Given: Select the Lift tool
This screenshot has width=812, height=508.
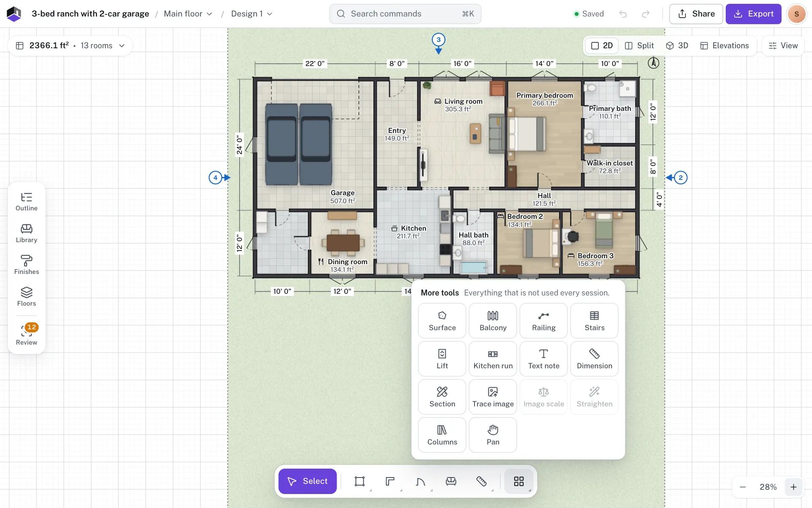Looking at the screenshot, I should (442, 359).
